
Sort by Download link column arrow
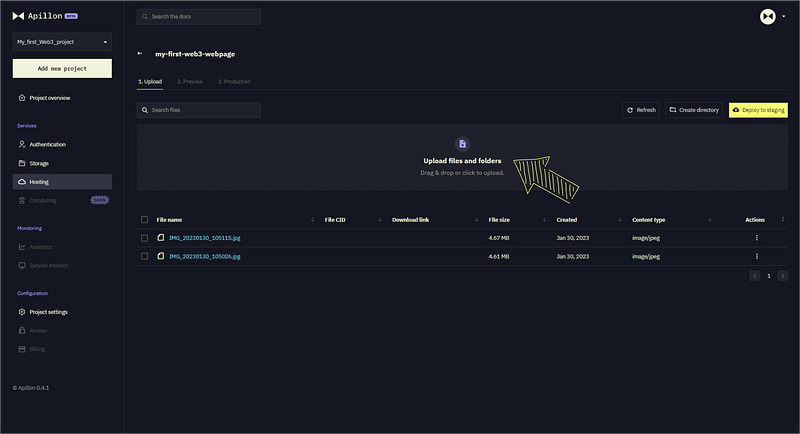(x=476, y=220)
